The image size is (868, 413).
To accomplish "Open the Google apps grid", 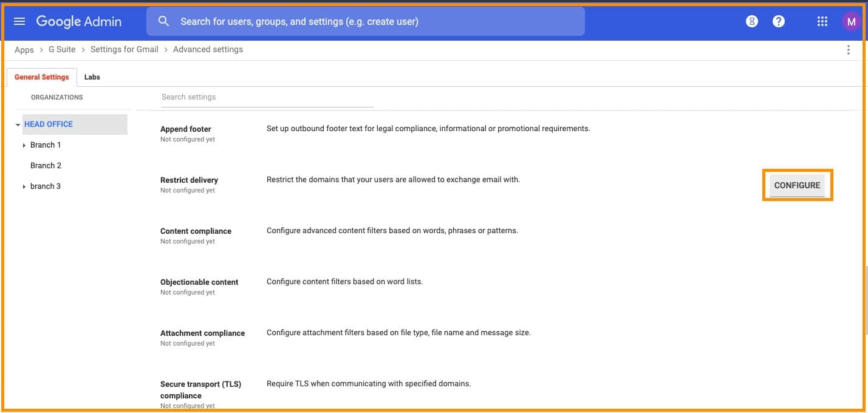I will [822, 21].
